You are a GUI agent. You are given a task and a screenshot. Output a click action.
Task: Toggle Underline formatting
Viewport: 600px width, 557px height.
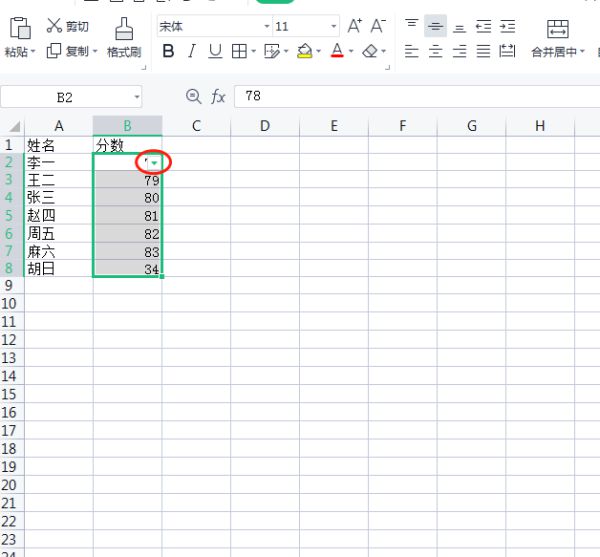point(215,51)
